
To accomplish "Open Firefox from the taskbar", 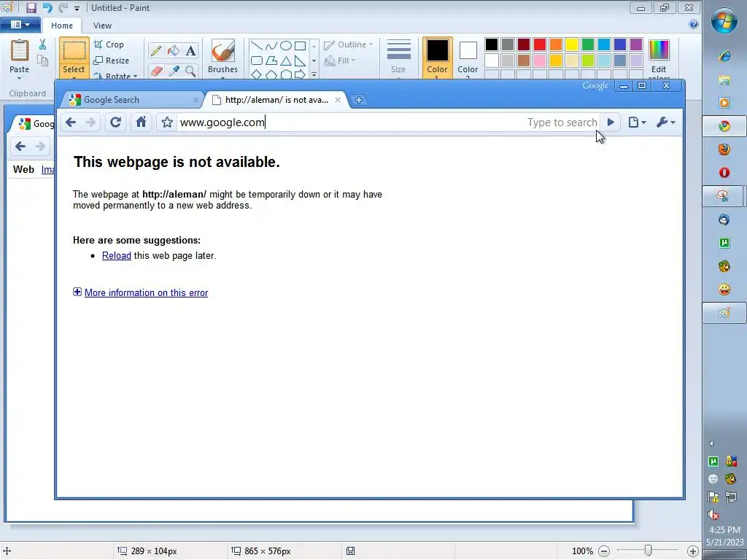I will coord(724,149).
